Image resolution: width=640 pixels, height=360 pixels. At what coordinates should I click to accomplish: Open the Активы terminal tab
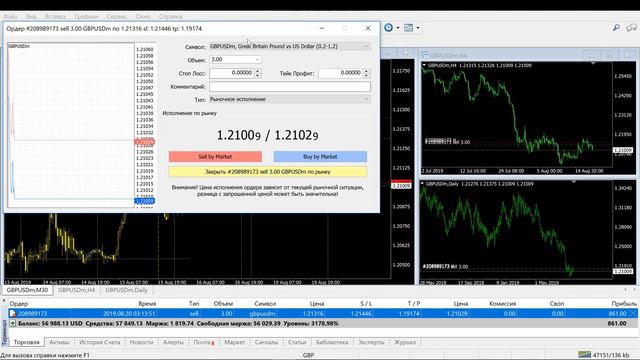(x=59, y=342)
